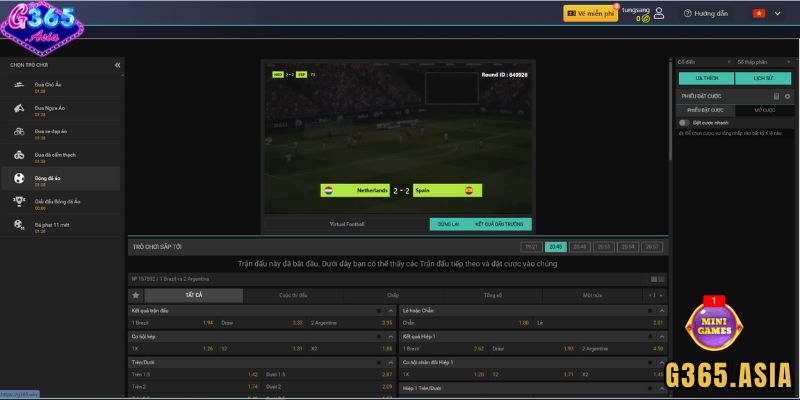This screenshot has height=400, width=800.
Task: Click the 'Vé miễn phí' button
Action: point(589,14)
